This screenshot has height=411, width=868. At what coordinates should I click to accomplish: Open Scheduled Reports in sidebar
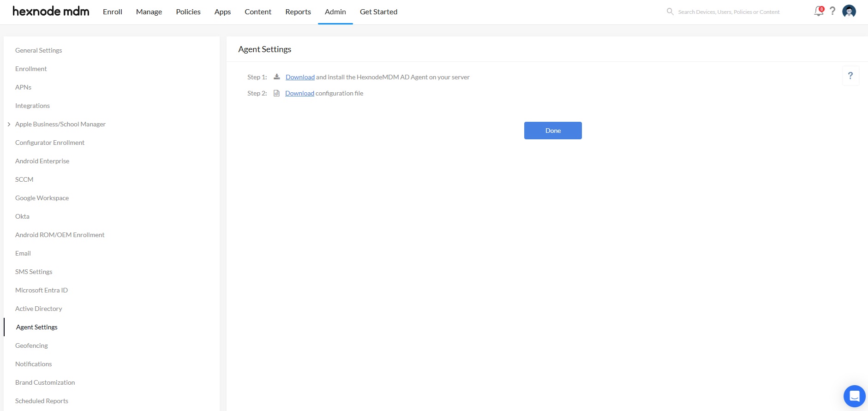pos(42,401)
